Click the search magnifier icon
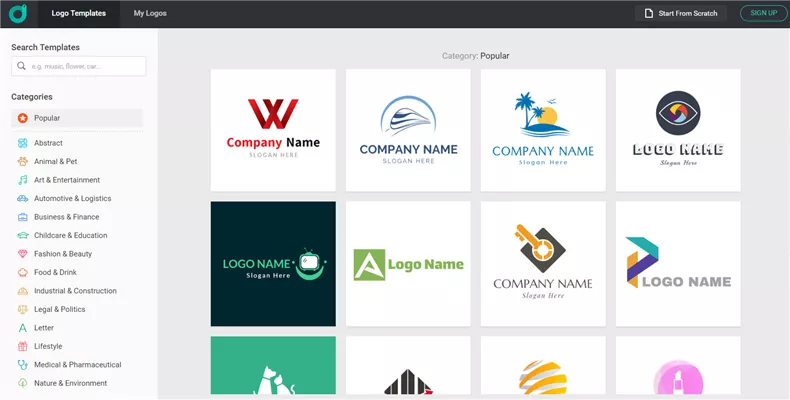This screenshot has height=400, width=790. (22, 66)
